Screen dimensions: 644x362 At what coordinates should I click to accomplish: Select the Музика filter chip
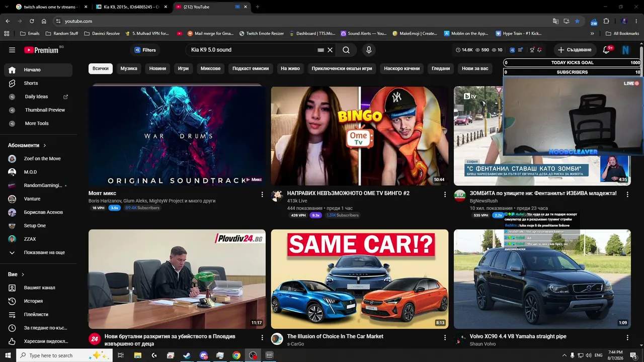pos(129,68)
